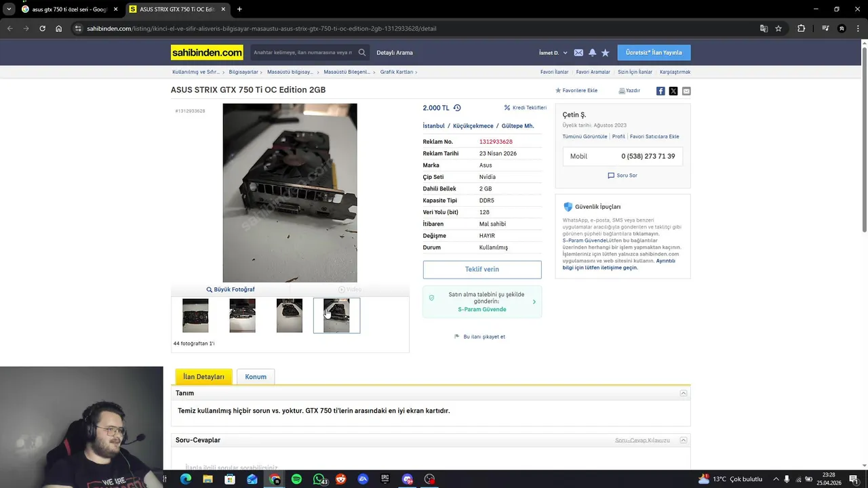Image resolution: width=868 pixels, height=488 pixels.
Task: Click Favorilere Ekle link
Action: tap(576, 90)
